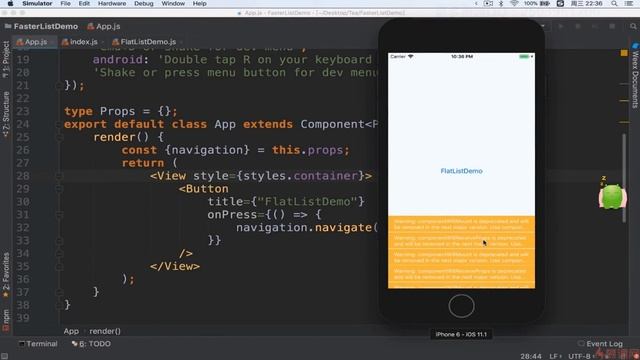Open the TODO tool window
640x360 pixels.
point(91,344)
